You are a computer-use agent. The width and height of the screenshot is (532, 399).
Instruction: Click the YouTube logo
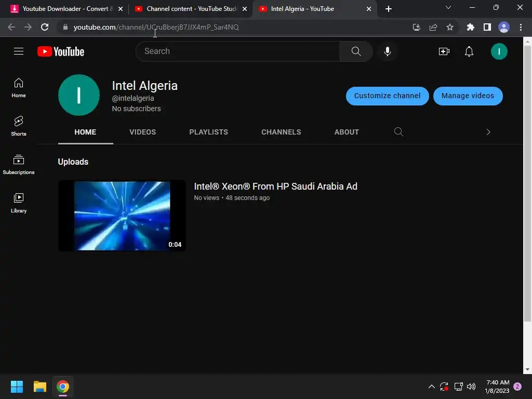pyautogui.click(x=61, y=51)
